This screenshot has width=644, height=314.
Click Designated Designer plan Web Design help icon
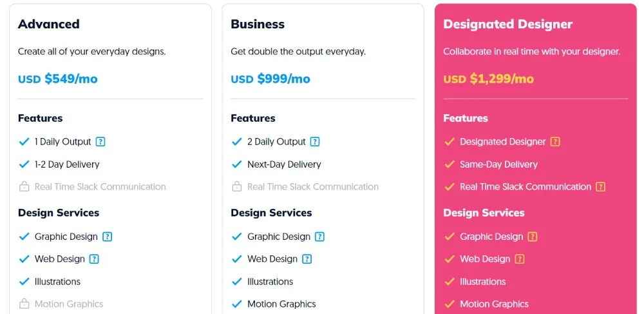tap(519, 259)
